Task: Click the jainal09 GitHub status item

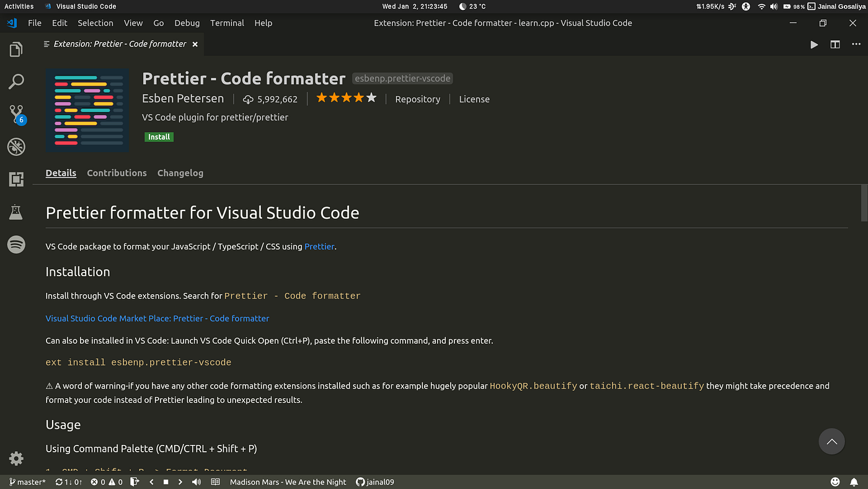Action: click(375, 482)
